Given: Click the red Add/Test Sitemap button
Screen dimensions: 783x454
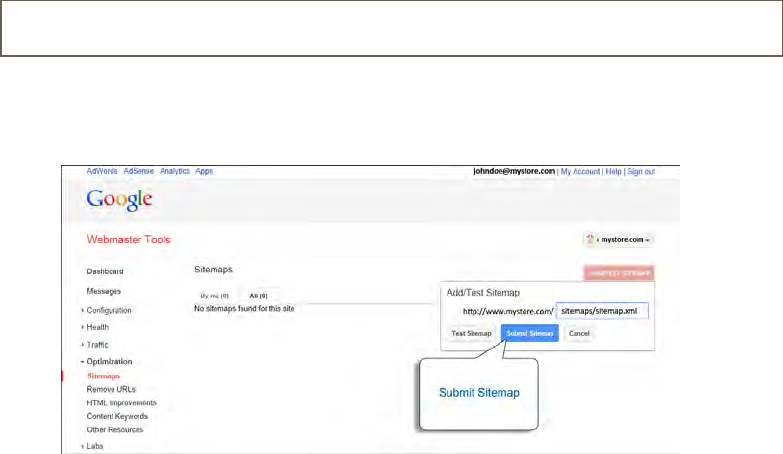Looking at the screenshot, I should 619,273.
